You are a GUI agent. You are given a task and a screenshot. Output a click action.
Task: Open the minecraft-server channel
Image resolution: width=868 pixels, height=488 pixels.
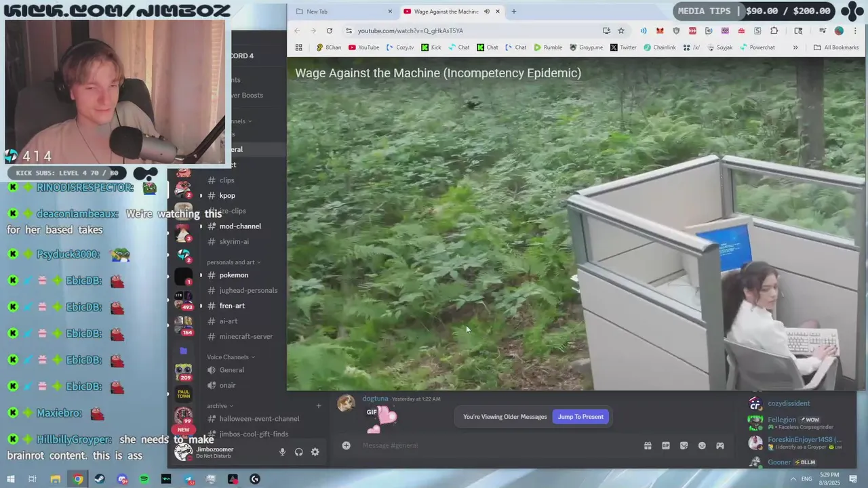[x=246, y=336]
